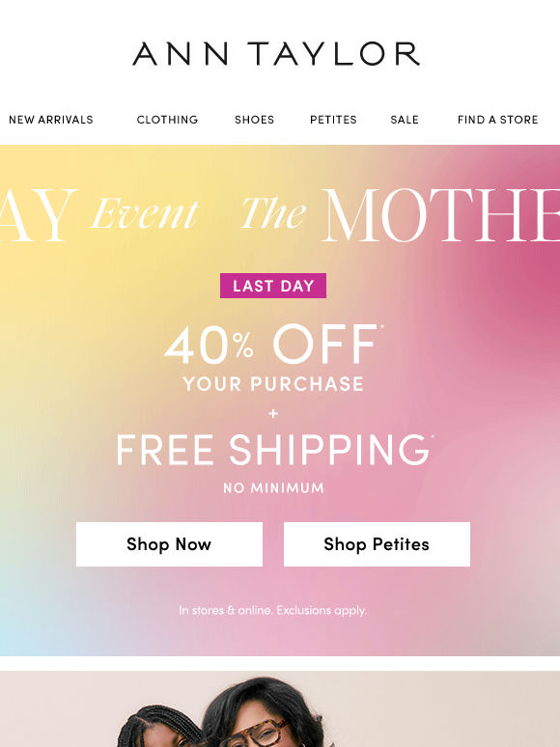
Task: Click the magenta Last Day badge
Action: [273, 286]
